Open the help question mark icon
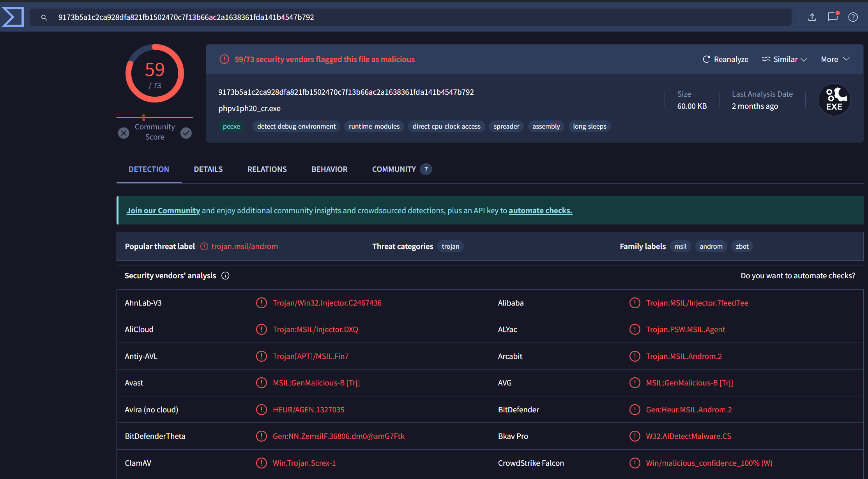Image resolution: width=868 pixels, height=479 pixels. click(x=853, y=17)
